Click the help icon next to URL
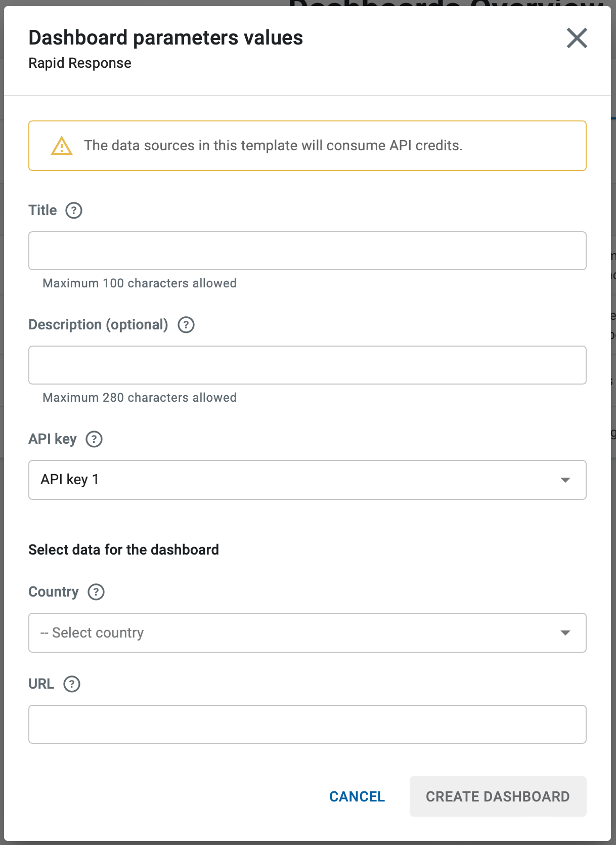Image resolution: width=616 pixels, height=845 pixels. click(x=72, y=684)
